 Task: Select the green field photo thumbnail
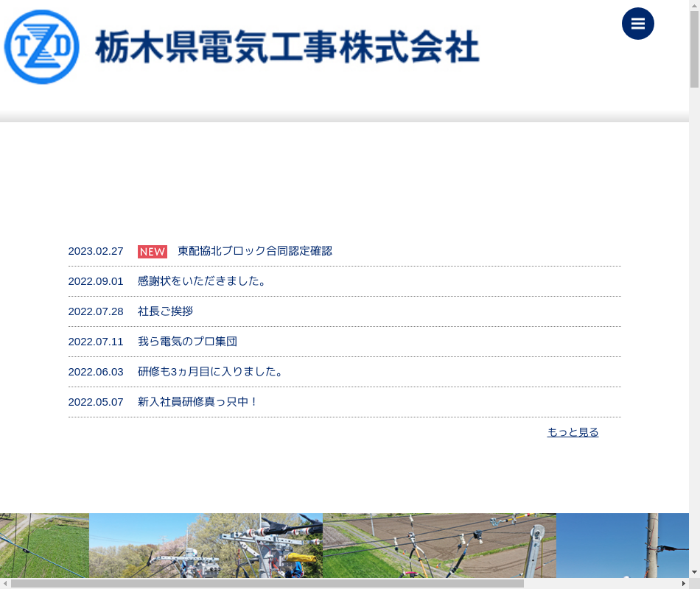(x=44, y=545)
